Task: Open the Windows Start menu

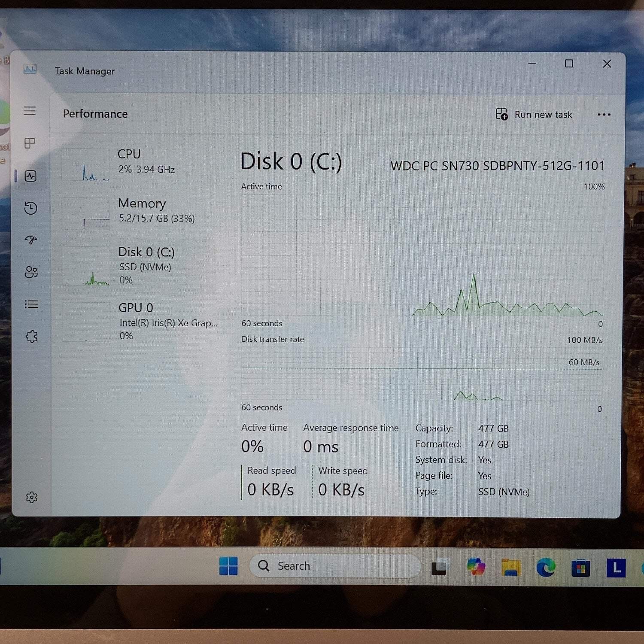Action: click(228, 565)
